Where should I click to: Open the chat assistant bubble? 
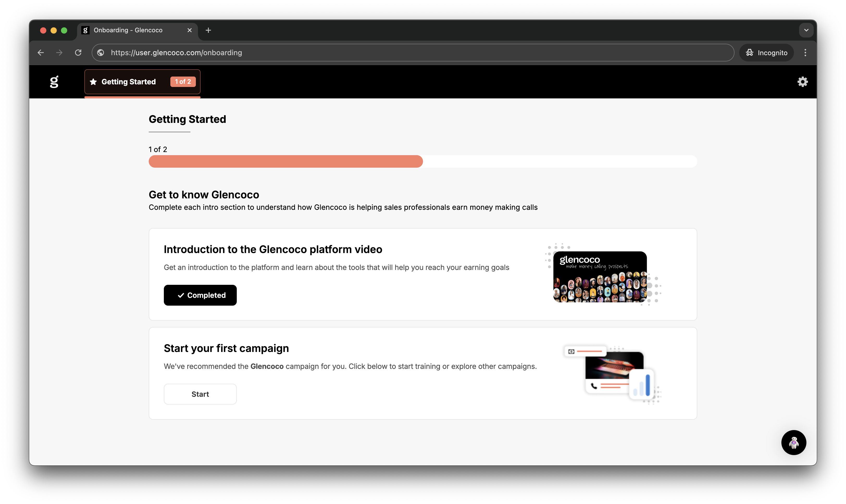click(793, 442)
